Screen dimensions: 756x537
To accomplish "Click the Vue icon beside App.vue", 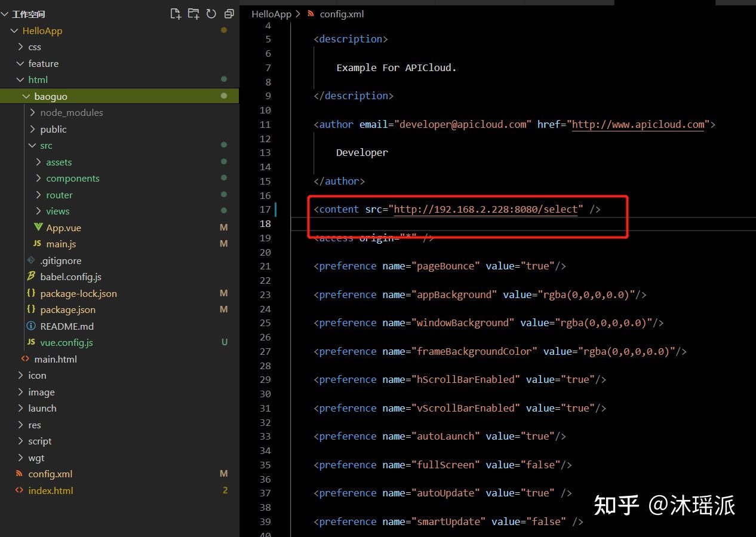I will coord(37,228).
